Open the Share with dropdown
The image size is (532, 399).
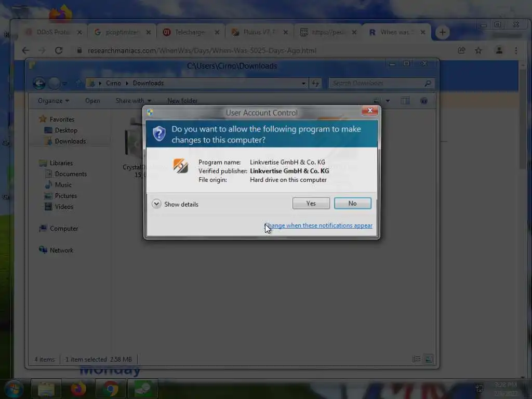pyautogui.click(x=134, y=101)
